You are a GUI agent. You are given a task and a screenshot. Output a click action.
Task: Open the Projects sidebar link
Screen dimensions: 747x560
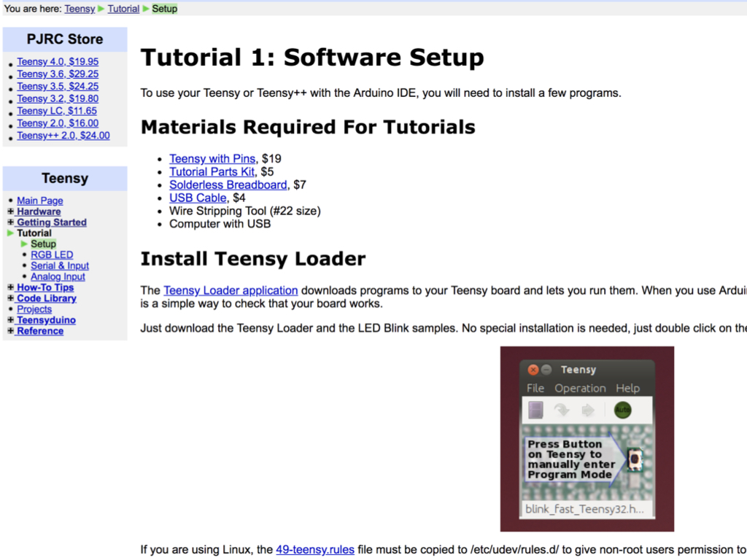(x=34, y=309)
